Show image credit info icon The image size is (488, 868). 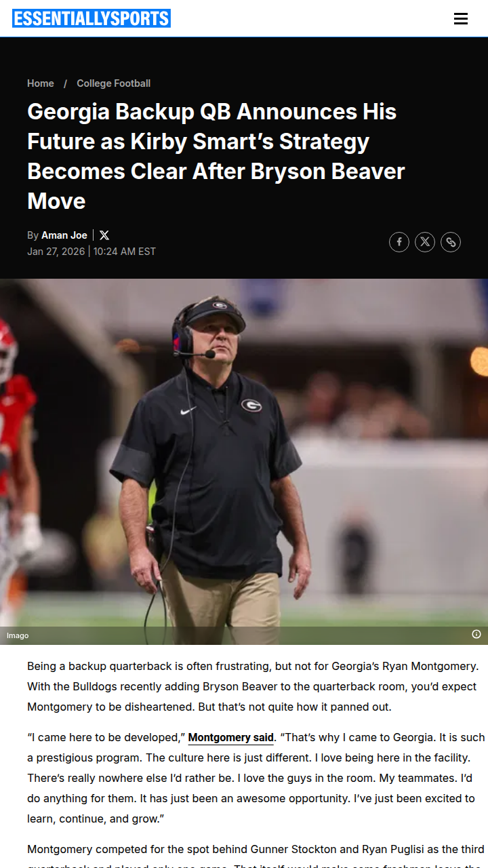pyautogui.click(x=476, y=634)
